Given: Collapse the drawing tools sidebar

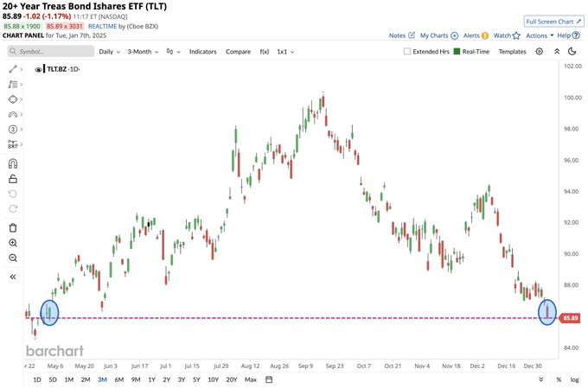Looking at the screenshot, I should [x=13, y=277].
